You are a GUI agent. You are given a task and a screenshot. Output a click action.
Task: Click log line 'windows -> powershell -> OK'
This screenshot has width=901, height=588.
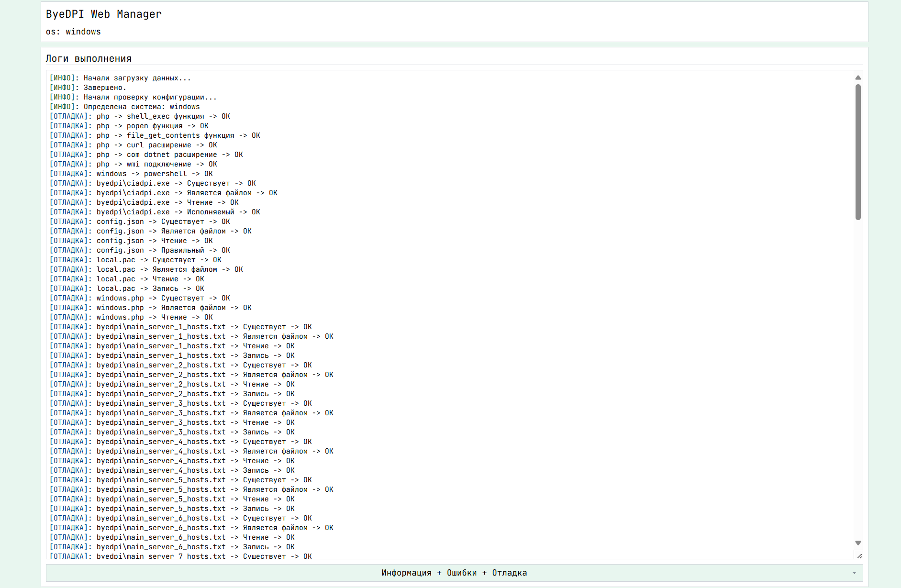(x=131, y=174)
